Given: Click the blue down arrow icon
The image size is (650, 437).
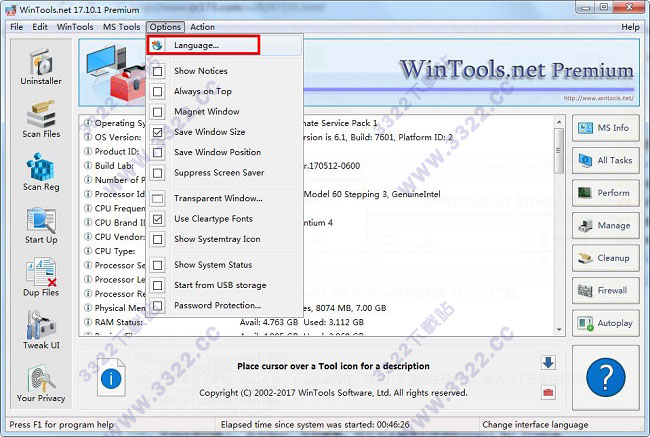Looking at the screenshot, I should 548,363.
